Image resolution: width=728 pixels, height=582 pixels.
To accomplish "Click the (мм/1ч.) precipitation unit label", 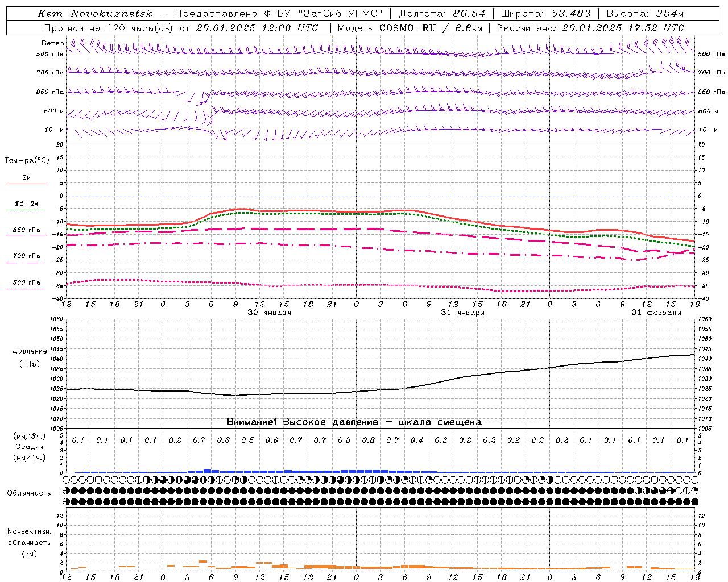I will click(x=30, y=458).
